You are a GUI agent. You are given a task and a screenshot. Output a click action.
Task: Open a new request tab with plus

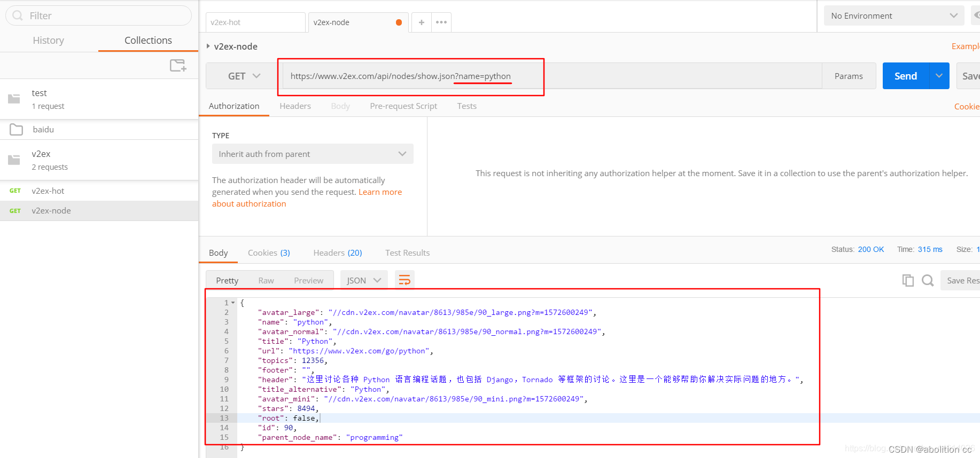click(422, 22)
